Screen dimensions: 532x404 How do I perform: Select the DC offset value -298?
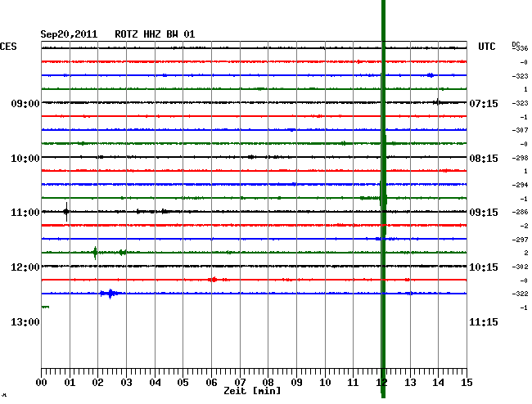[520, 158]
